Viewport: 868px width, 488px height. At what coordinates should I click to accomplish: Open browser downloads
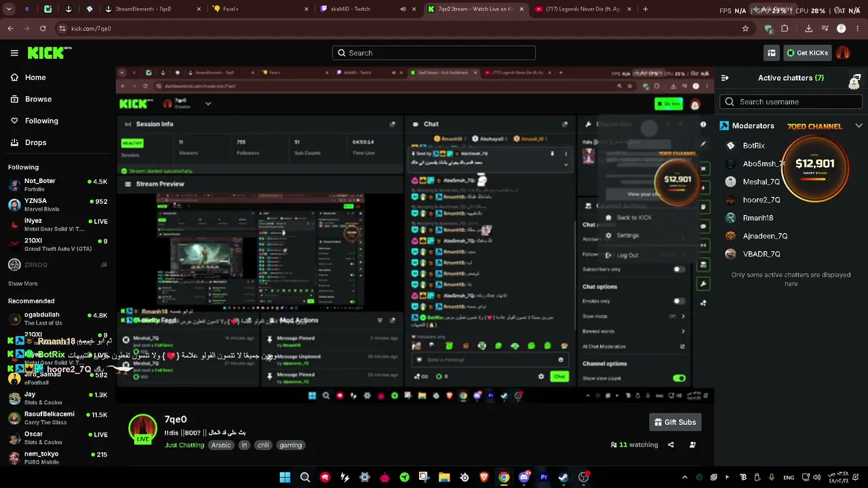point(808,28)
